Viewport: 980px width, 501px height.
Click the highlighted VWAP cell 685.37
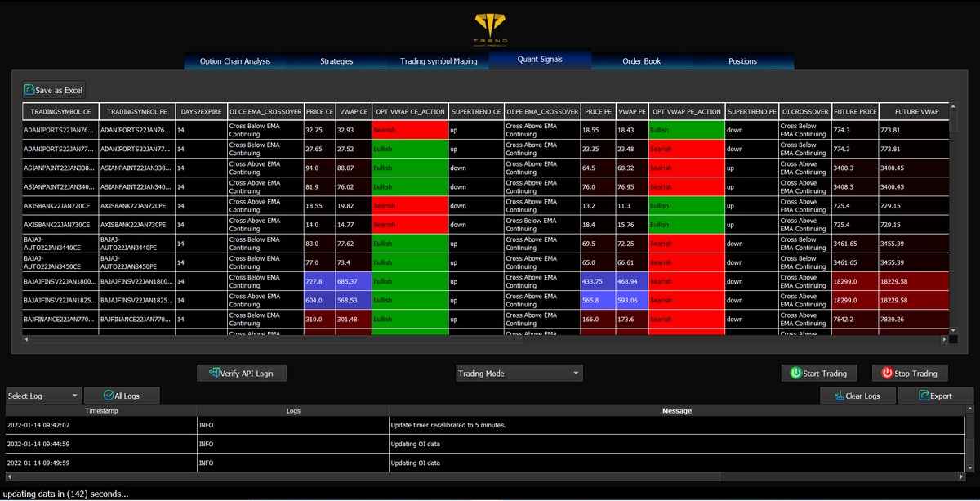tap(352, 280)
